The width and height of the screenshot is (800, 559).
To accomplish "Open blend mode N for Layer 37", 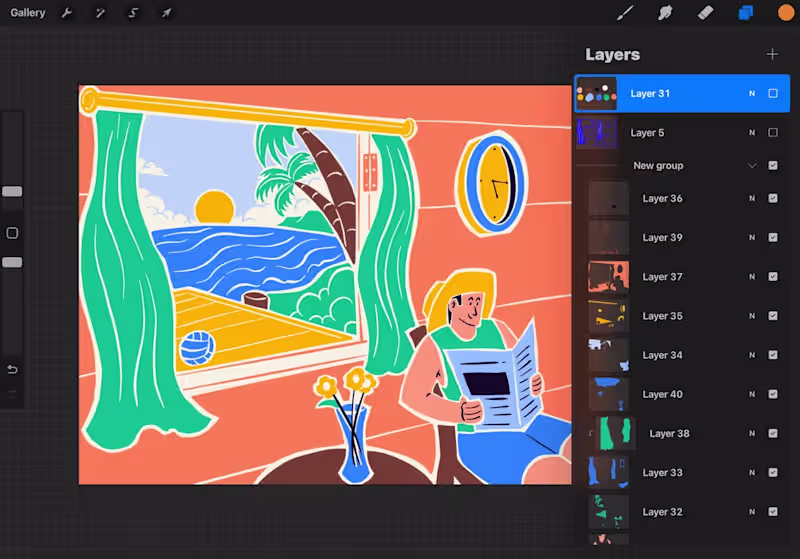I will pyautogui.click(x=752, y=276).
